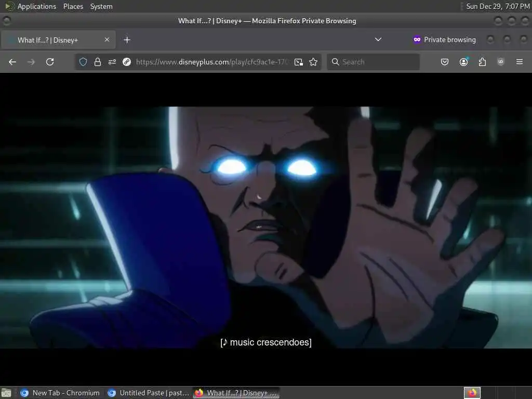Image resolution: width=532 pixels, height=399 pixels.
Task: Click the DRM media icon in the address bar
Action: pyautogui.click(x=127, y=62)
